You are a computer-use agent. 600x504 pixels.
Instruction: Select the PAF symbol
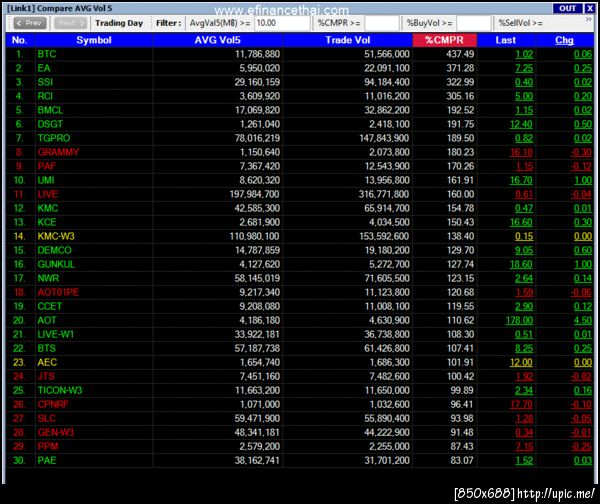click(x=47, y=166)
